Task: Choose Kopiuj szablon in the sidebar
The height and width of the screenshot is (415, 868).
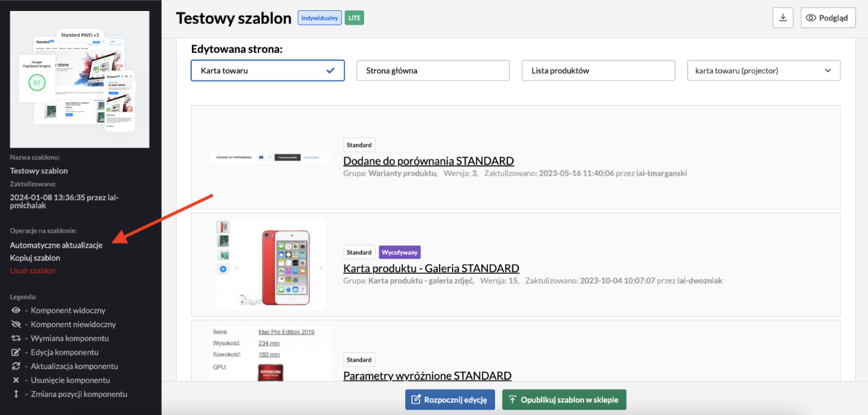Action: click(35, 258)
